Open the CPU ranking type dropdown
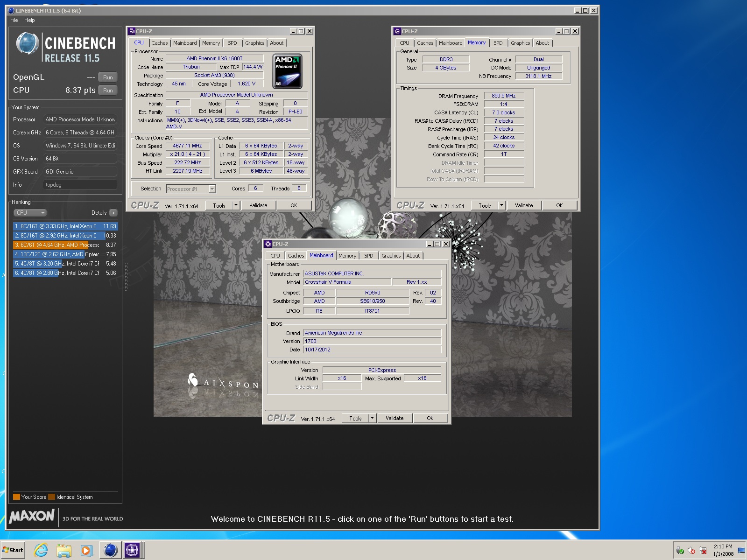Viewport: 747px width, 560px height. (30, 213)
